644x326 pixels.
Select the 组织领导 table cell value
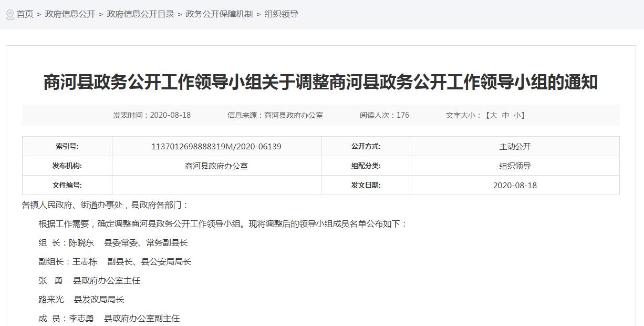[x=515, y=166]
